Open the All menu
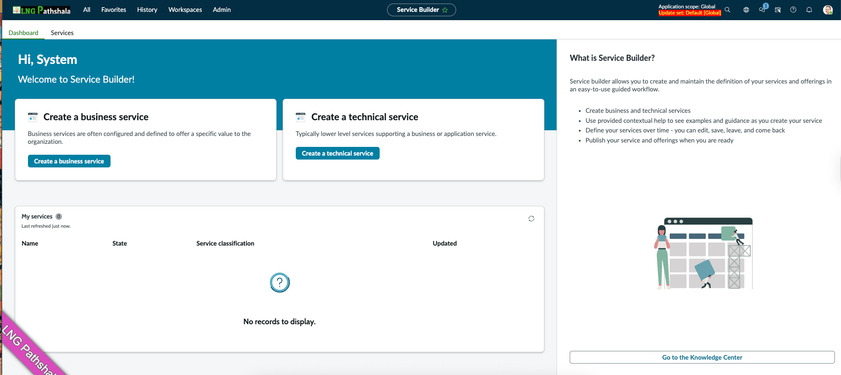Screen dimensions: 841x375 tap(87, 10)
